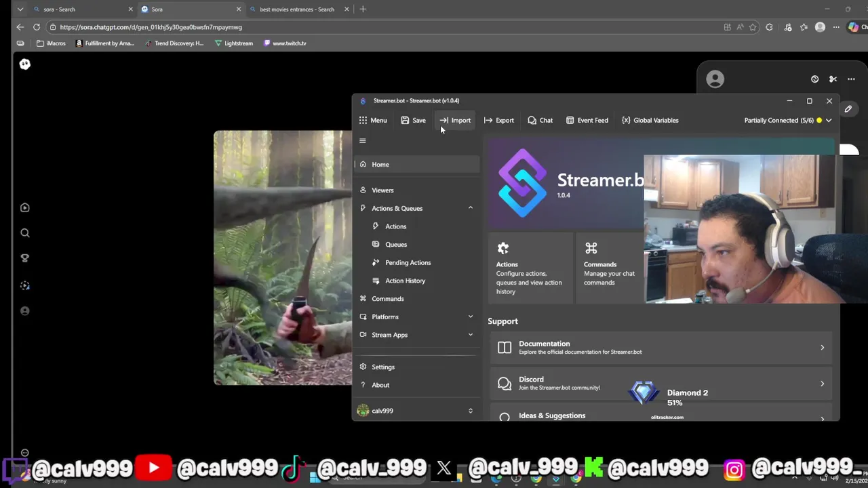
Task: Open Action History in the sidebar
Action: [405, 281]
